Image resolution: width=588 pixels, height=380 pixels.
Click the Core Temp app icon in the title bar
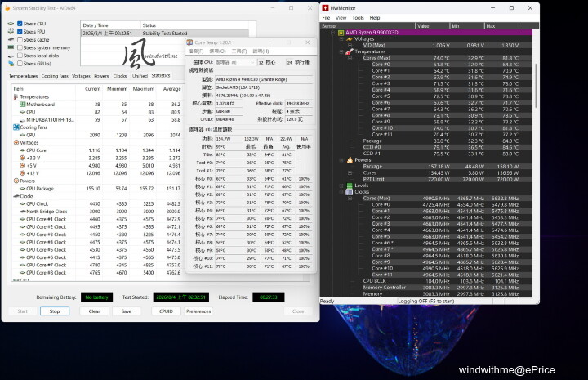click(x=189, y=42)
